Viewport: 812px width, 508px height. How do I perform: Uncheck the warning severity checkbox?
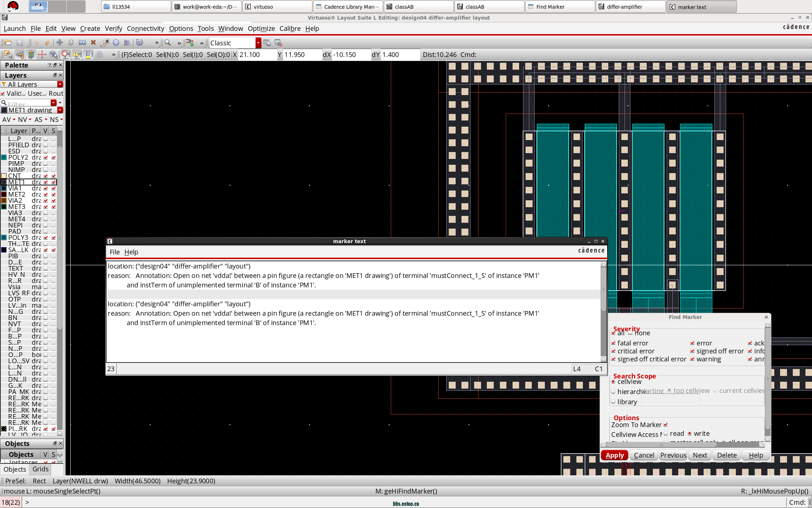tap(692, 359)
